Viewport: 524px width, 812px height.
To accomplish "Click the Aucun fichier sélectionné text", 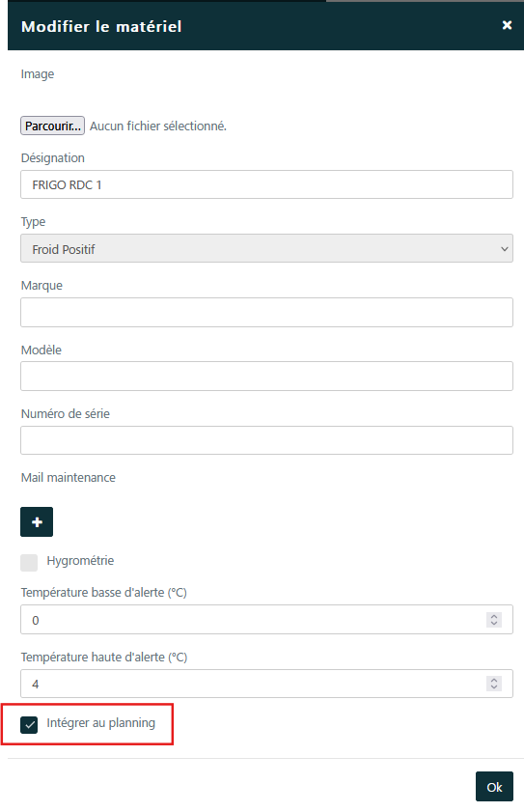I will click(x=158, y=126).
